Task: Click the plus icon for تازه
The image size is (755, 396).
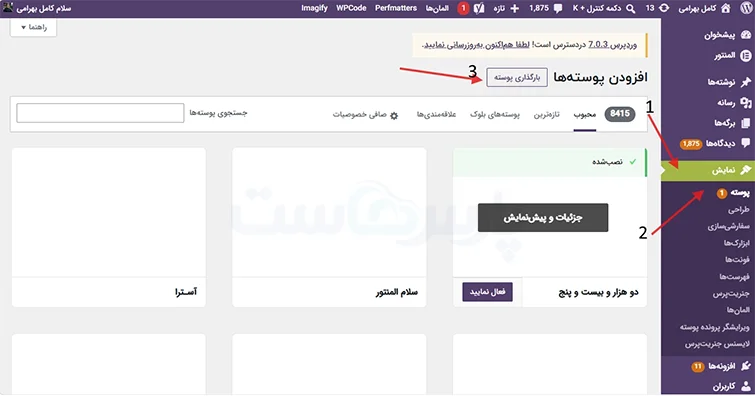Action: 514,8
